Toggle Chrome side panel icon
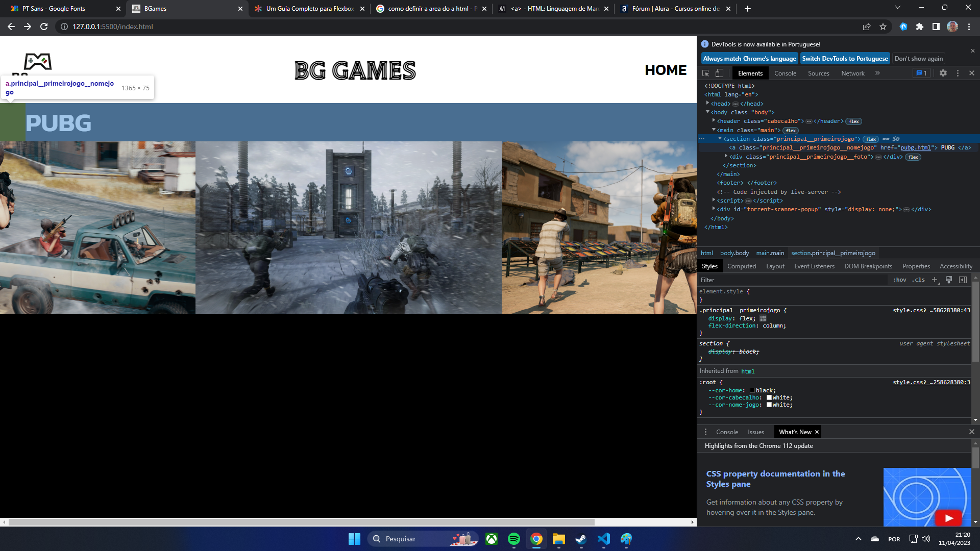The height and width of the screenshot is (551, 980). 936,27
